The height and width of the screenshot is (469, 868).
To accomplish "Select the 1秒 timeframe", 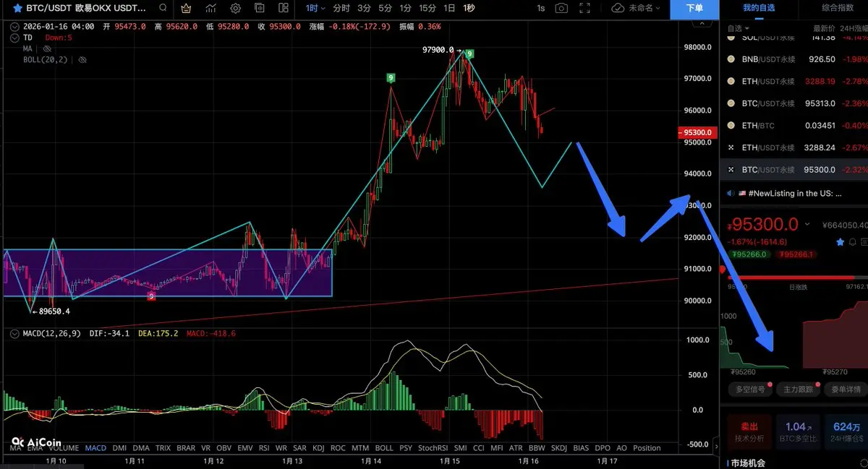I will pos(469,9).
